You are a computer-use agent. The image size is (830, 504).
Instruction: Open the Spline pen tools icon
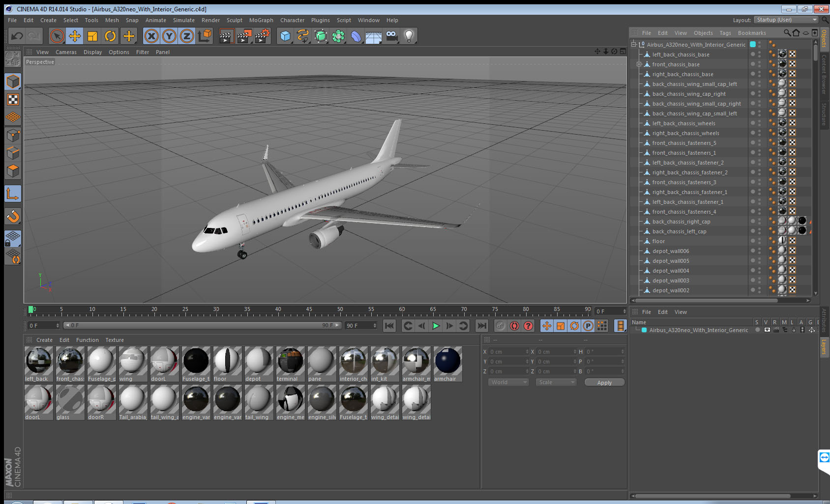click(303, 36)
